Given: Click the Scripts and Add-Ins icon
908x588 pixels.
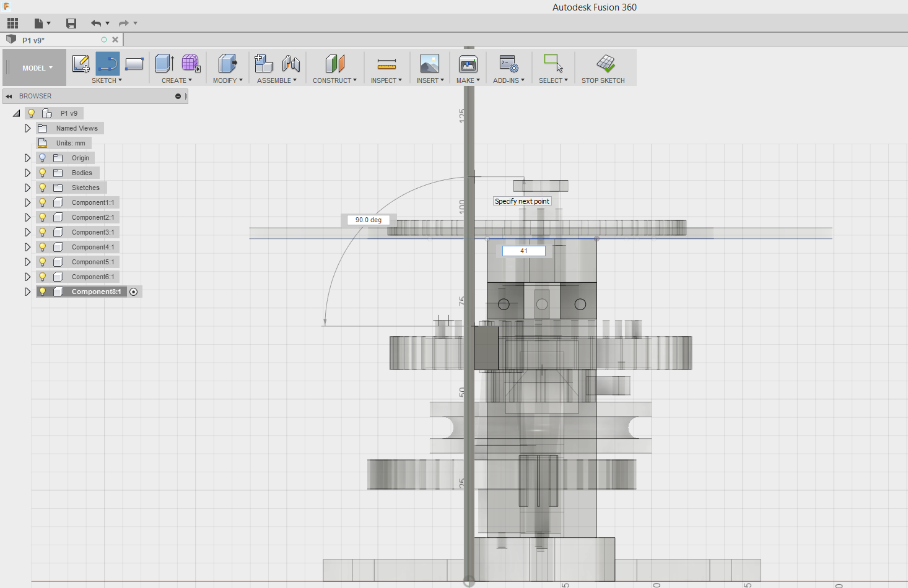Looking at the screenshot, I should coord(509,63).
